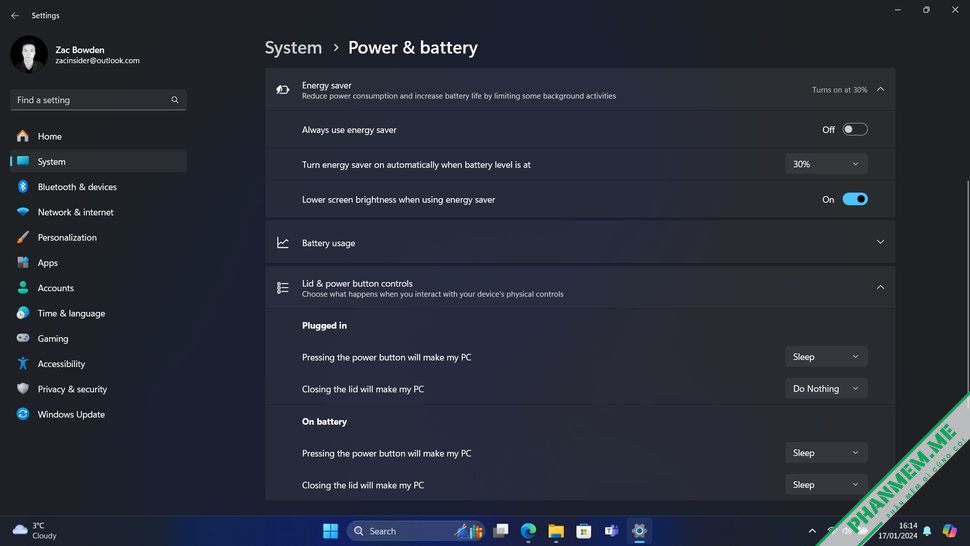Click the Settings gear in the taskbar
970x546 pixels.
639,531
